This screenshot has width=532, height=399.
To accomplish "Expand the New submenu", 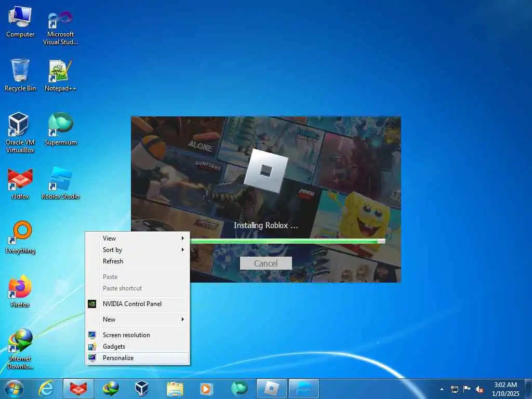I will click(137, 320).
